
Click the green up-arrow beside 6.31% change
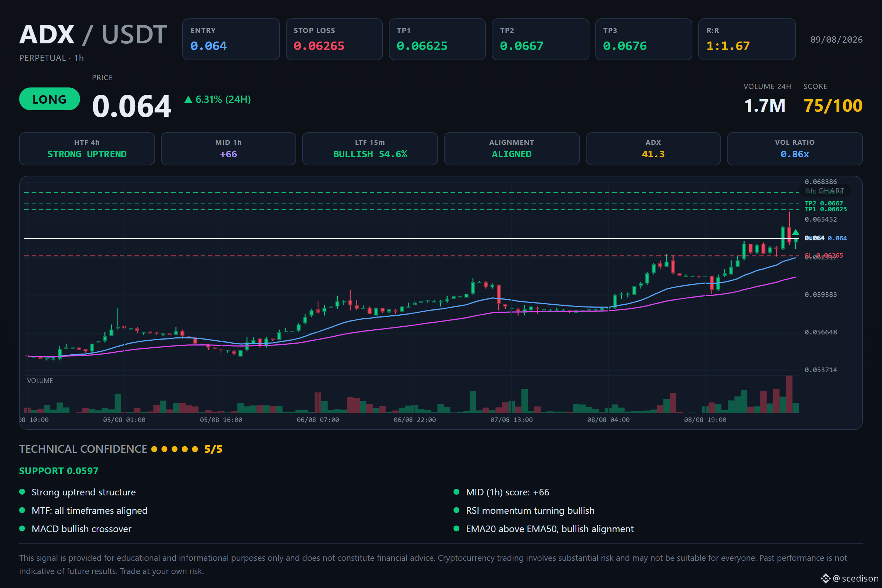pyautogui.click(x=188, y=99)
